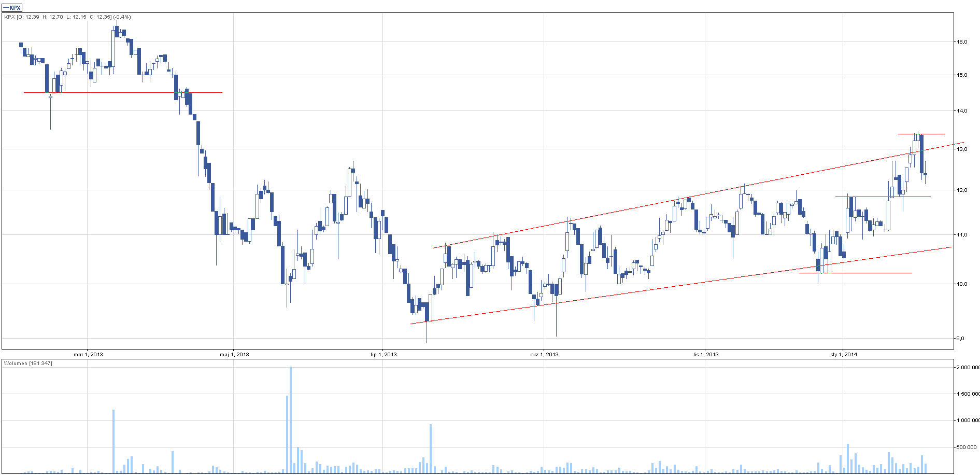
Task: Click the 2 000 000 volume axis label
Action: (x=968, y=368)
